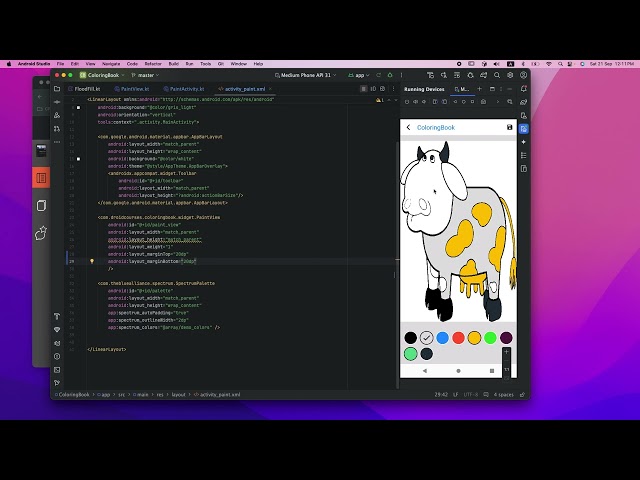Open the Build menu in menu bar
This screenshot has height=480, width=640.
[174, 64]
